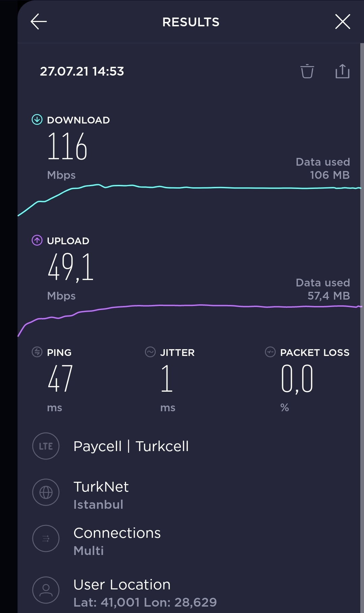364x613 pixels.
Task: Close the Results screen
Action: point(343,22)
